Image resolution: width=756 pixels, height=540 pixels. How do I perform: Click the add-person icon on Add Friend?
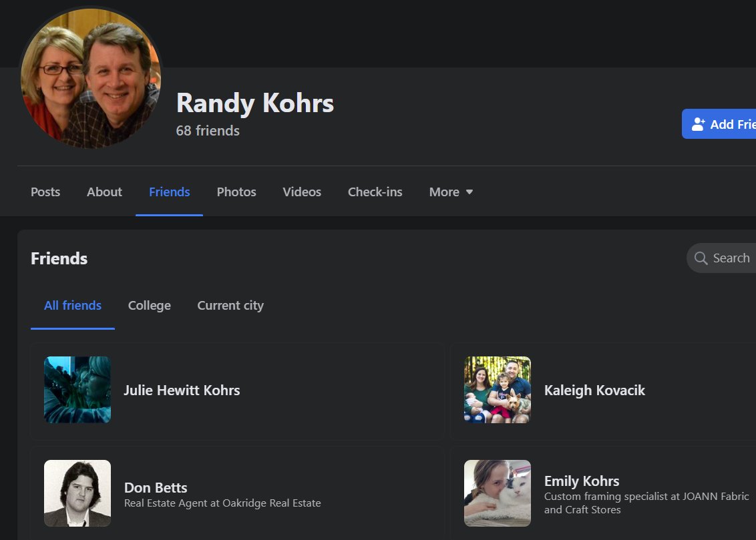[x=698, y=123]
